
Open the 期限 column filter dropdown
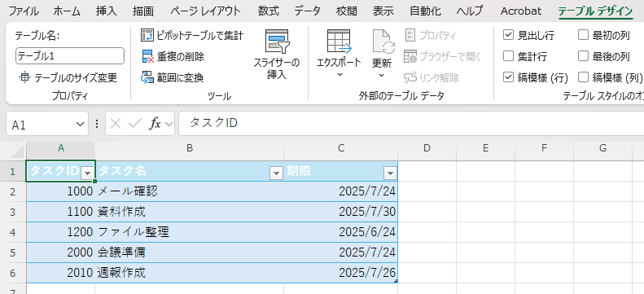click(390, 173)
